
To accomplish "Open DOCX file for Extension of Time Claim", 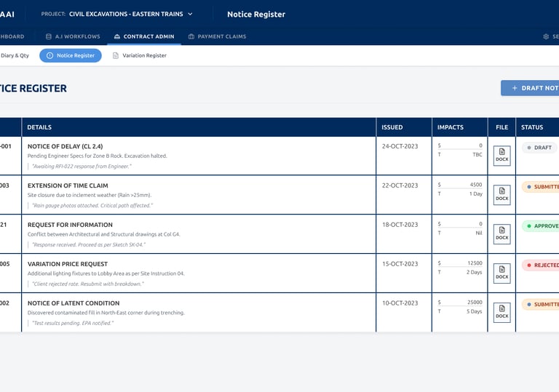I will [x=502, y=195].
